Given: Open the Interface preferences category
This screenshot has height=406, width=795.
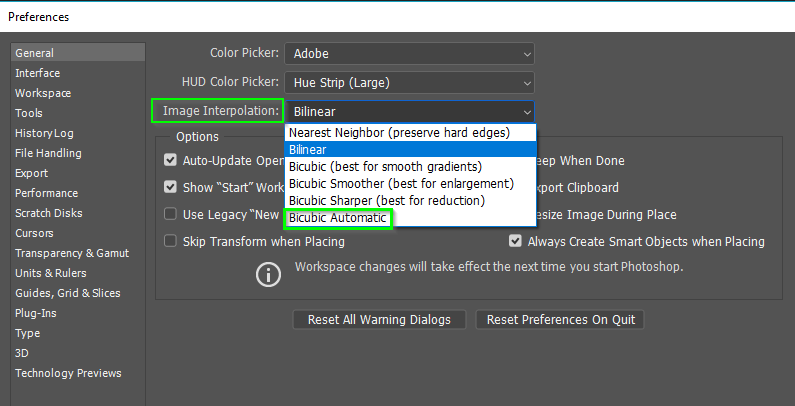Looking at the screenshot, I should point(38,73).
